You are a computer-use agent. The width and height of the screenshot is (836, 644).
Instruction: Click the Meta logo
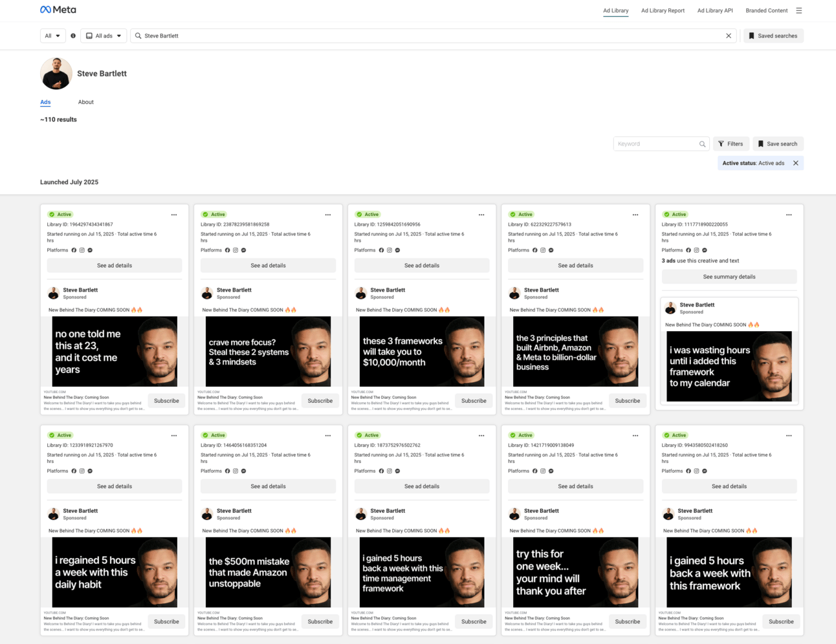click(x=58, y=10)
